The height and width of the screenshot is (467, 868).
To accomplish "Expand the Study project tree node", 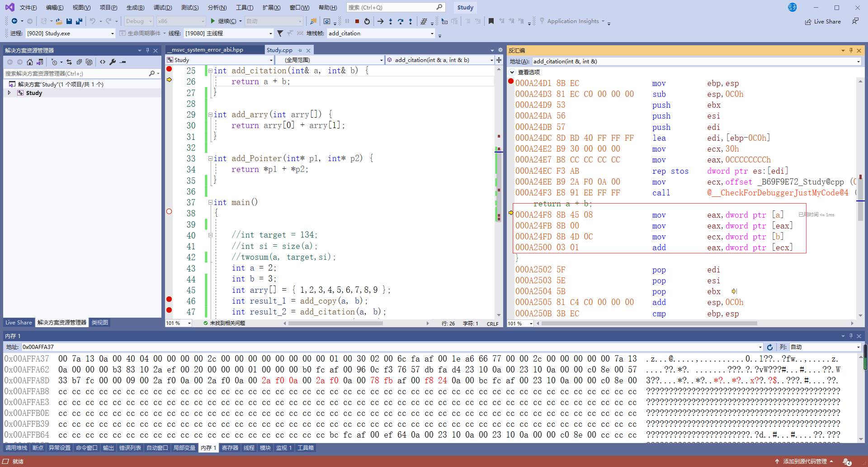I will 9,93.
